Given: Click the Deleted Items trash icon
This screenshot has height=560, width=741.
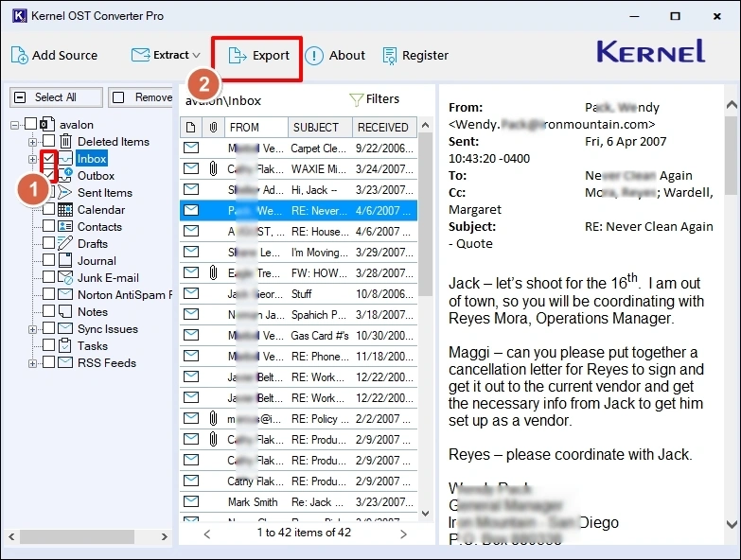Looking at the screenshot, I should pos(65,141).
